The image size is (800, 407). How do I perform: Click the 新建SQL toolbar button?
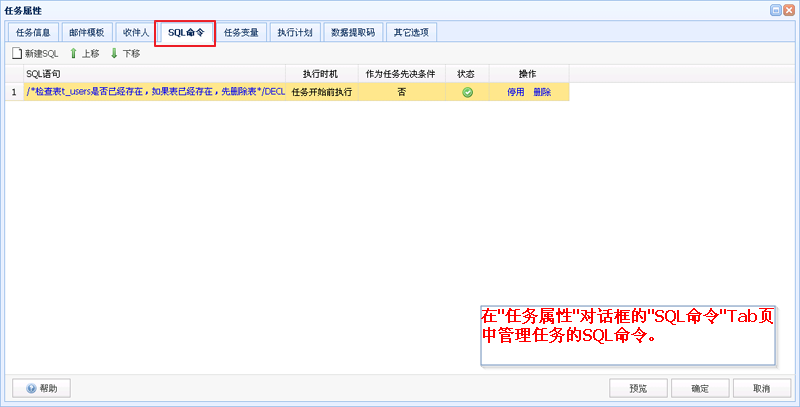click(36, 54)
